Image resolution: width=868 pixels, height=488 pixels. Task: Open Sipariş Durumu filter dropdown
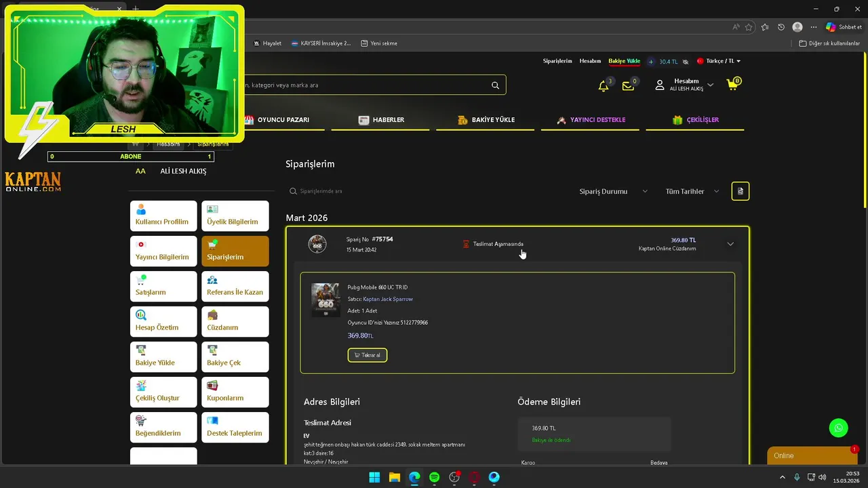pos(613,191)
